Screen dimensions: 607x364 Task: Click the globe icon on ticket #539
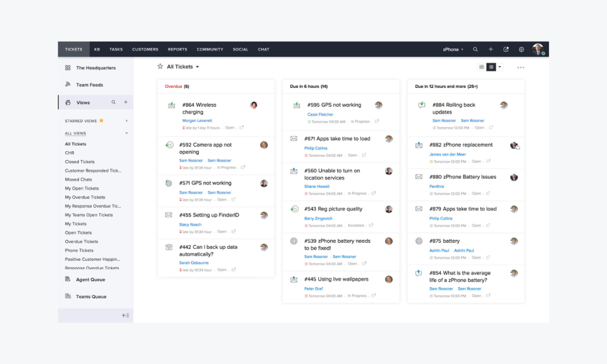tap(294, 241)
